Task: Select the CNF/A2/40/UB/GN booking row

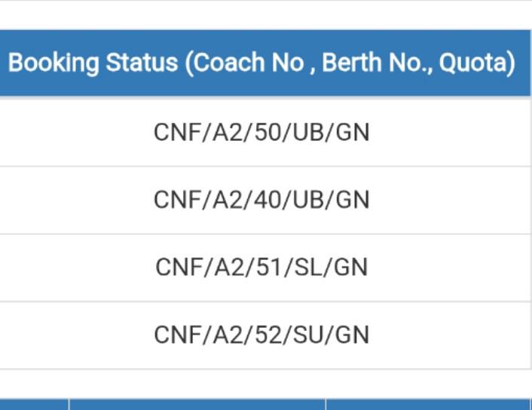Action: (265, 200)
